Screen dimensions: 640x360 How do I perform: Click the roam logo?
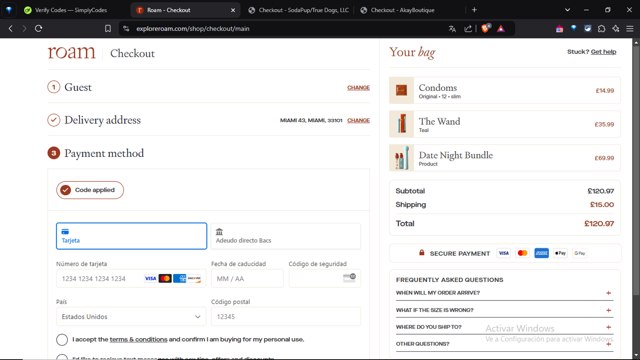pyautogui.click(x=71, y=53)
